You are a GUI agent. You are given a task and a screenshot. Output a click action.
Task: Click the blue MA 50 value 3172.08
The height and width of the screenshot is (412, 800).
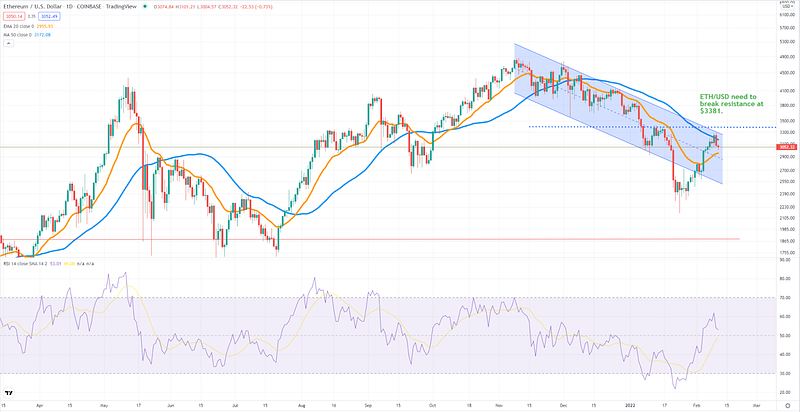(41, 35)
